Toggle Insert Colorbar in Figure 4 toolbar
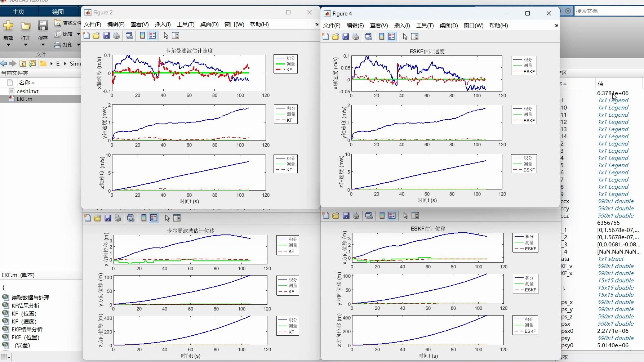The height and width of the screenshot is (362, 644). [x=382, y=36]
